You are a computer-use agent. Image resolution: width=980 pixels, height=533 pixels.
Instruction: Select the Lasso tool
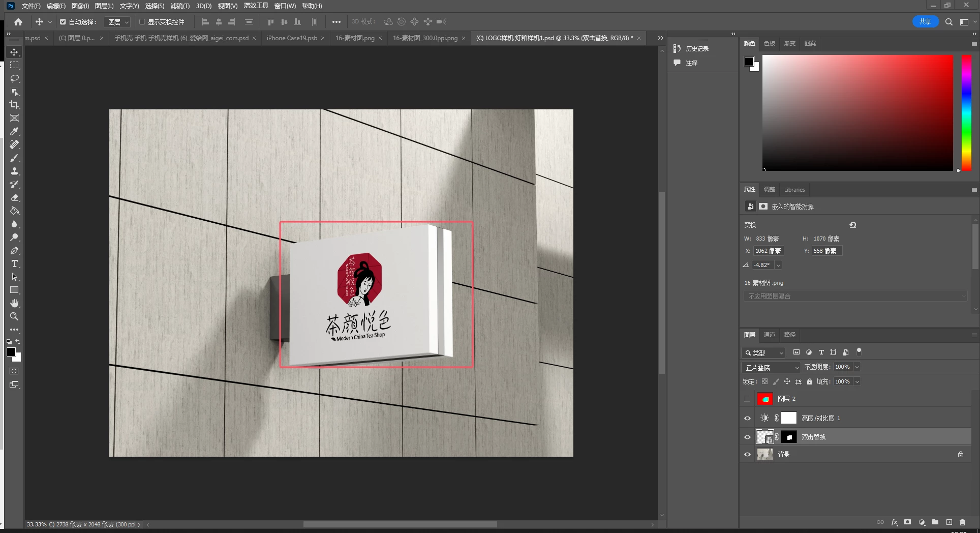point(14,78)
